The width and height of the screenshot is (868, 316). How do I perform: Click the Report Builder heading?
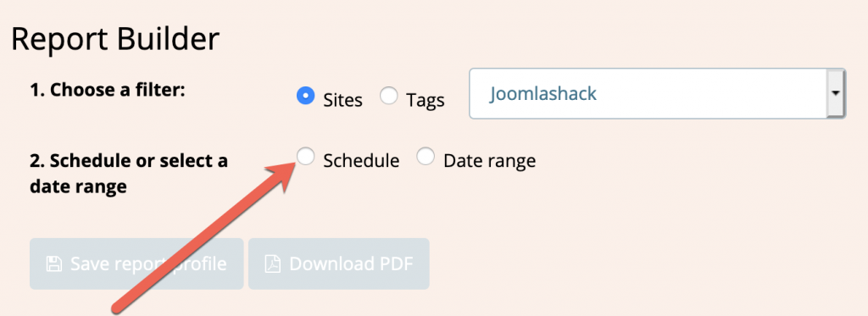pos(115,40)
